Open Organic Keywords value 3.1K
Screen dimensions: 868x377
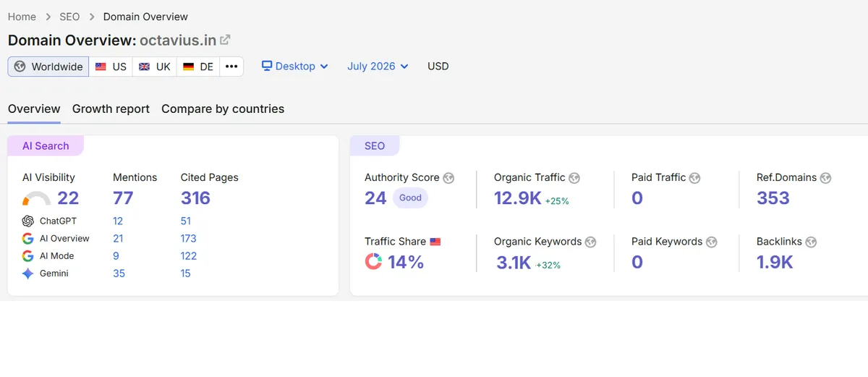(x=514, y=262)
